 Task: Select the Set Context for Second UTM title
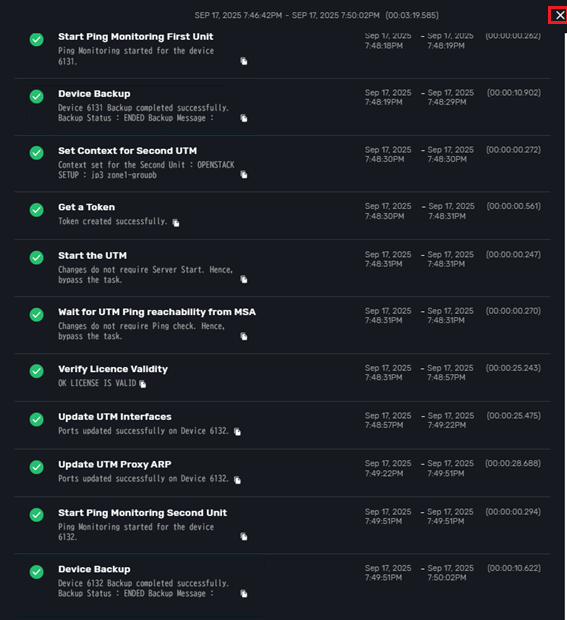tap(127, 151)
